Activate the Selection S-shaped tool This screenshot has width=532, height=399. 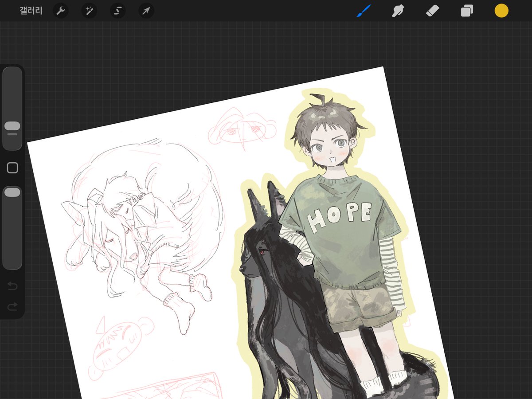tap(118, 11)
